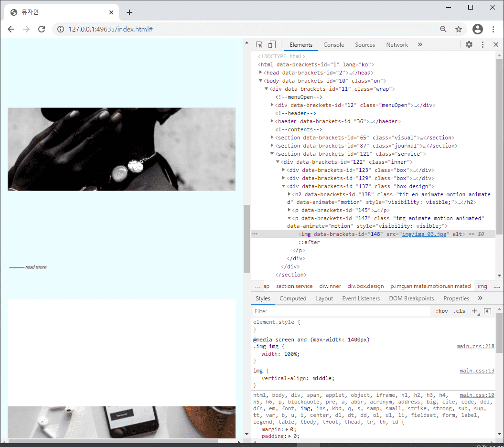Open the Network panel
This screenshot has width=504, height=447.
[397, 45]
